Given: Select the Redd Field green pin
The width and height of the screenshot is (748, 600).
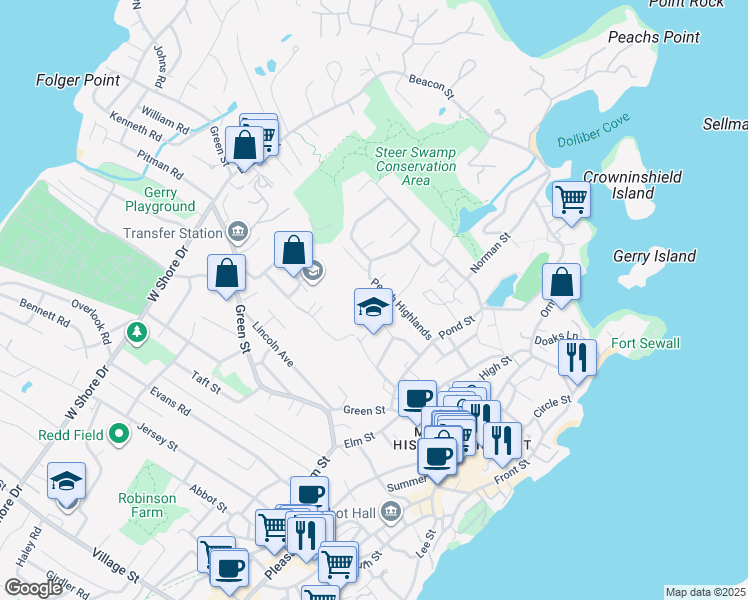Looking at the screenshot, I should (119, 434).
